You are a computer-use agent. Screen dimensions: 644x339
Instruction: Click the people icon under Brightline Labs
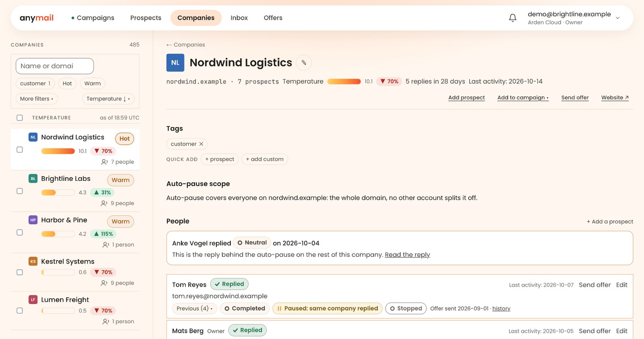coord(104,203)
